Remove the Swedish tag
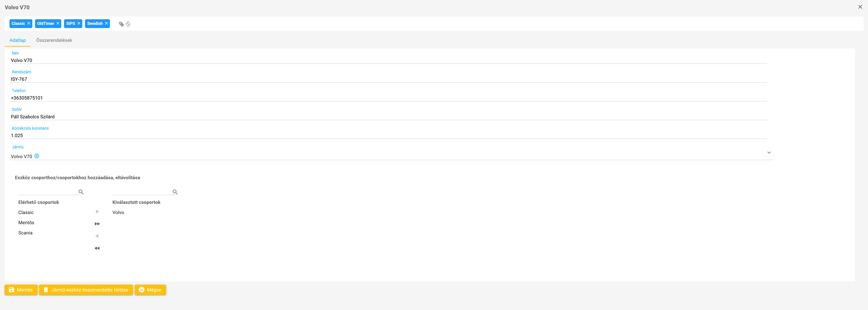The width and height of the screenshot is (868, 310). pyautogui.click(x=107, y=24)
